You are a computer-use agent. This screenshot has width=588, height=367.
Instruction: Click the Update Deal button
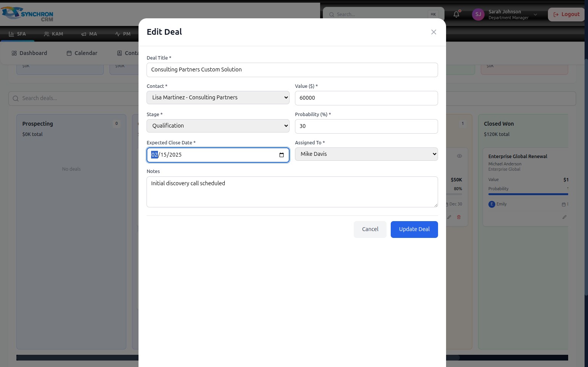tap(414, 230)
